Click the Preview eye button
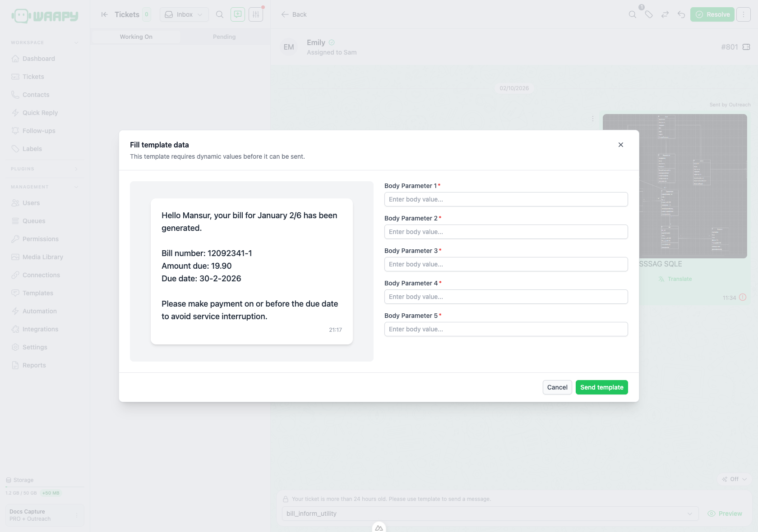 pos(725,514)
